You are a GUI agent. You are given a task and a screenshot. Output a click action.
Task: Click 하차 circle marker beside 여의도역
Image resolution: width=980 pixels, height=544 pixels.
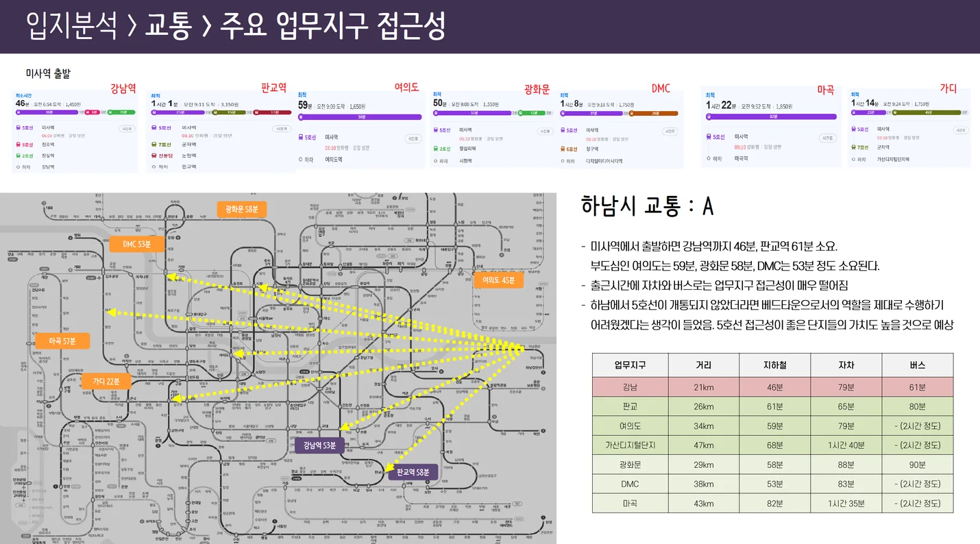point(301,159)
